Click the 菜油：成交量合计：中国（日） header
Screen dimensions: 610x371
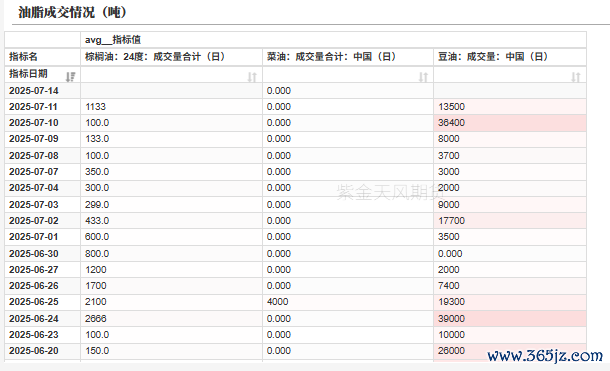pyautogui.click(x=331, y=57)
